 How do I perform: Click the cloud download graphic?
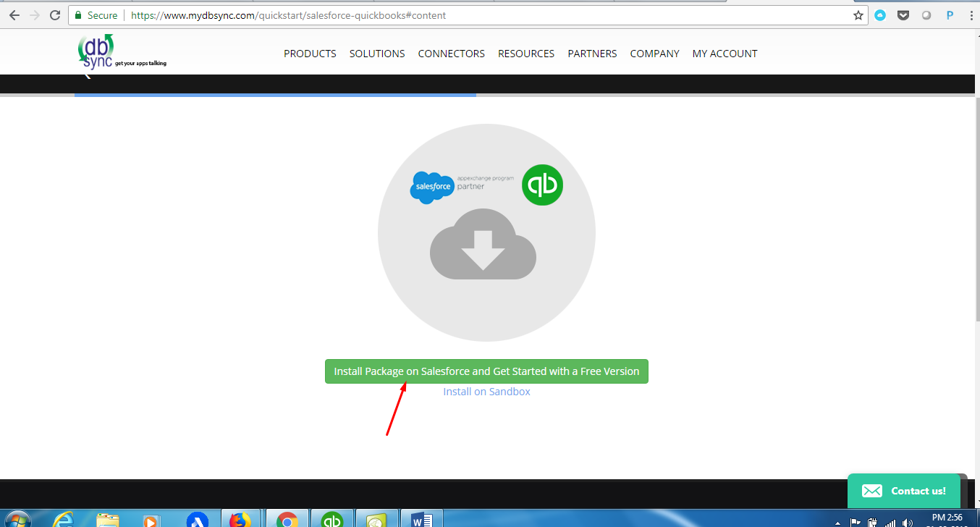(483, 244)
